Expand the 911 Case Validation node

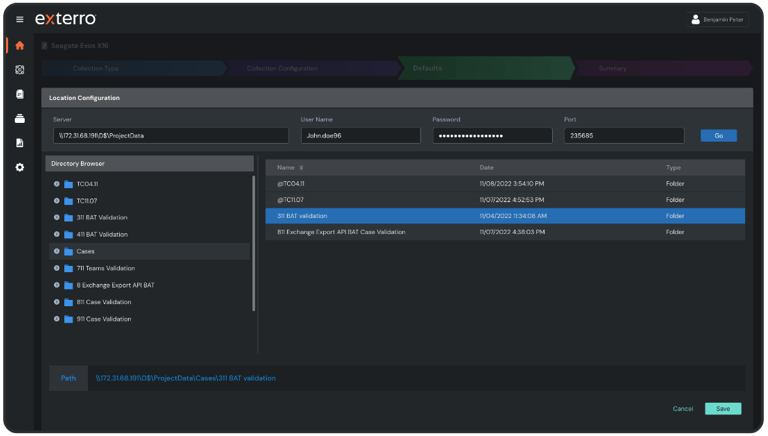tap(57, 319)
